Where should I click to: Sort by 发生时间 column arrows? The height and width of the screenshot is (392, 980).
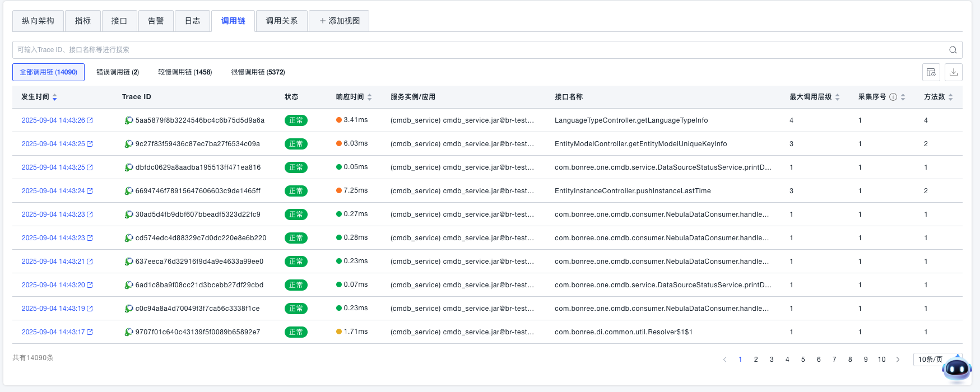click(55, 97)
